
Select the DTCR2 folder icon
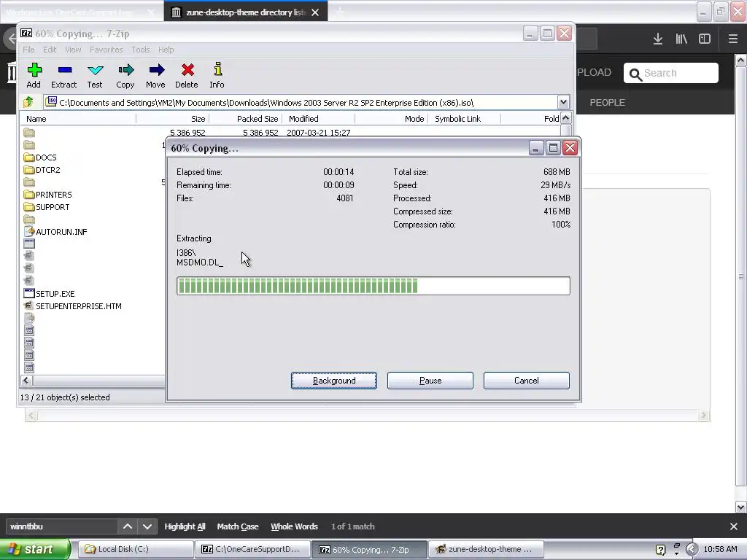[29, 169]
